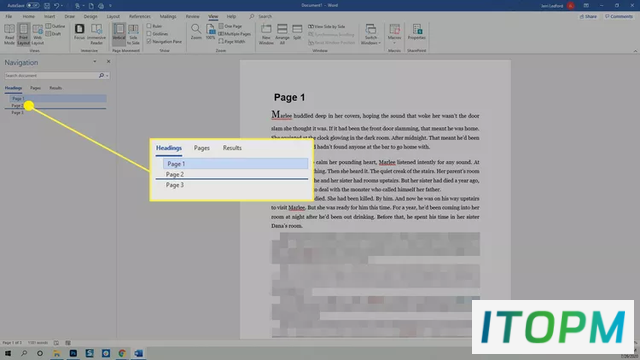
Task: Uncheck the Navigation Pane checkbox
Action: click(x=149, y=41)
